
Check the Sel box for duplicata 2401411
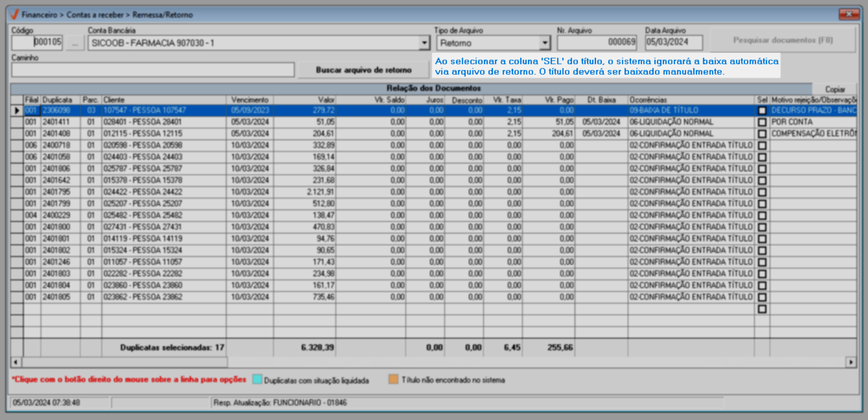point(762,122)
